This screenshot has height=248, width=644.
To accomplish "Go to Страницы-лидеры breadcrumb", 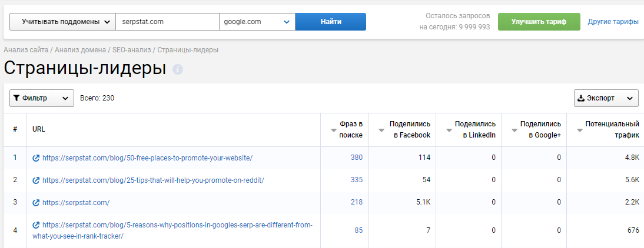I will (x=188, y=50).
